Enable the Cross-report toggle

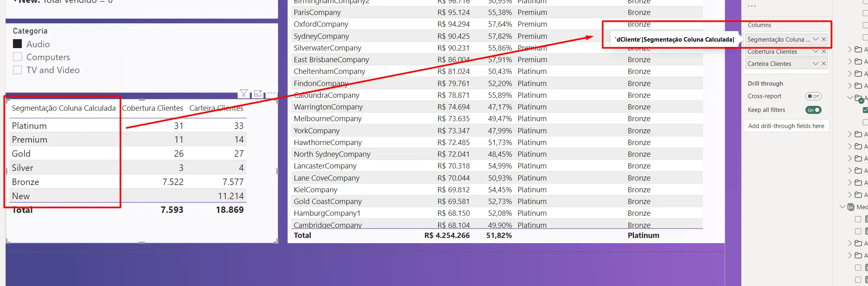coord(813,96)
